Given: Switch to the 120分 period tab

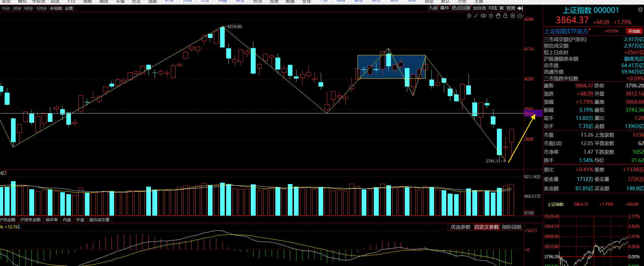Looking at the screenshot, I should click(41, 8).
